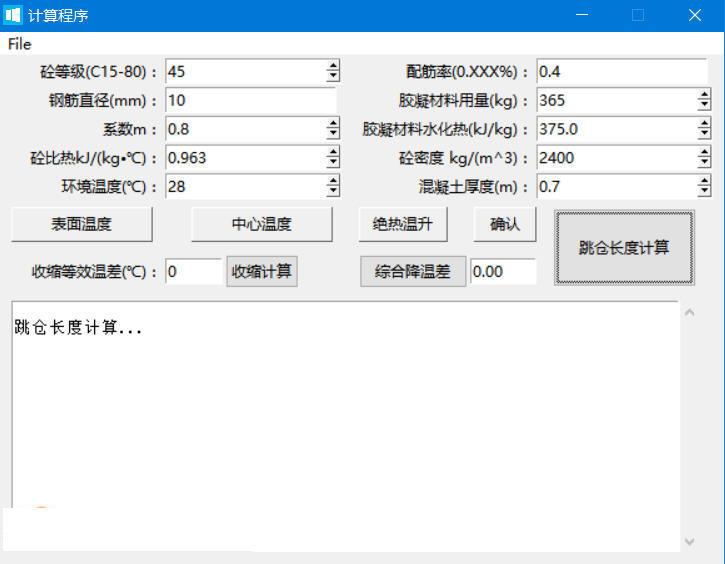Click the 收缩等效温差 input field
The width and height of the screenshot is (725, 564).
point(194,271)
